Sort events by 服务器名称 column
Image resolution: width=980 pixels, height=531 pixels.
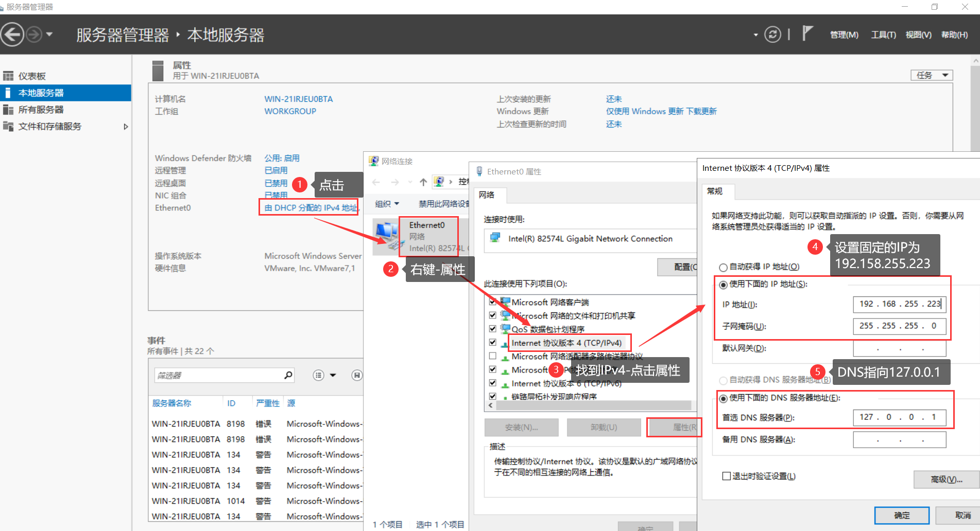171,403
